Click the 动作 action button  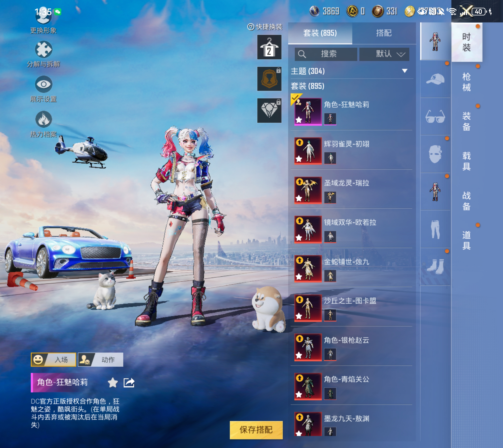[x=100, y=360]
